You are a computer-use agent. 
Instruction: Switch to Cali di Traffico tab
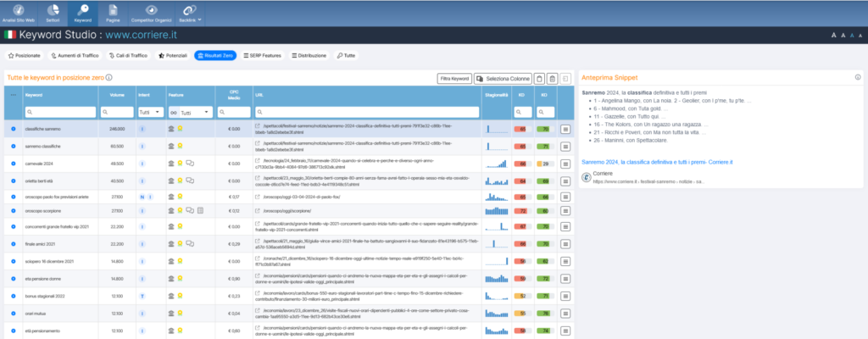click(129, 55)
